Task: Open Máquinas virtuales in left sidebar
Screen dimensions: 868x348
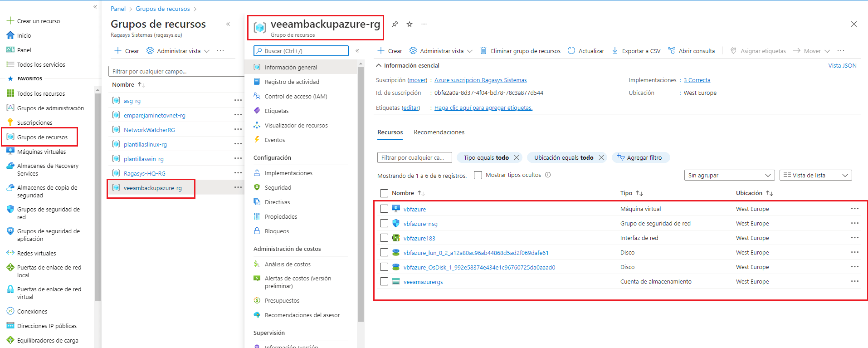Action: click(42, 152)
